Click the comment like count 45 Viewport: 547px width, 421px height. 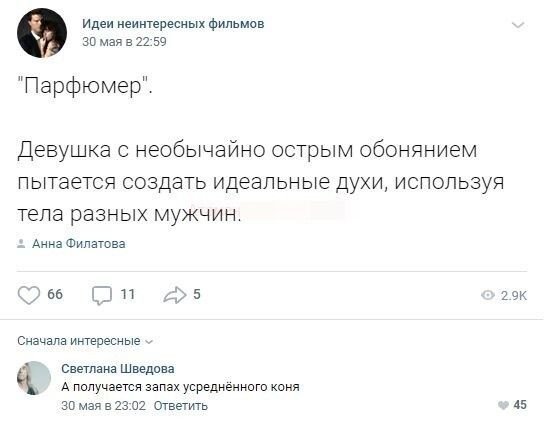coord(520,405)
